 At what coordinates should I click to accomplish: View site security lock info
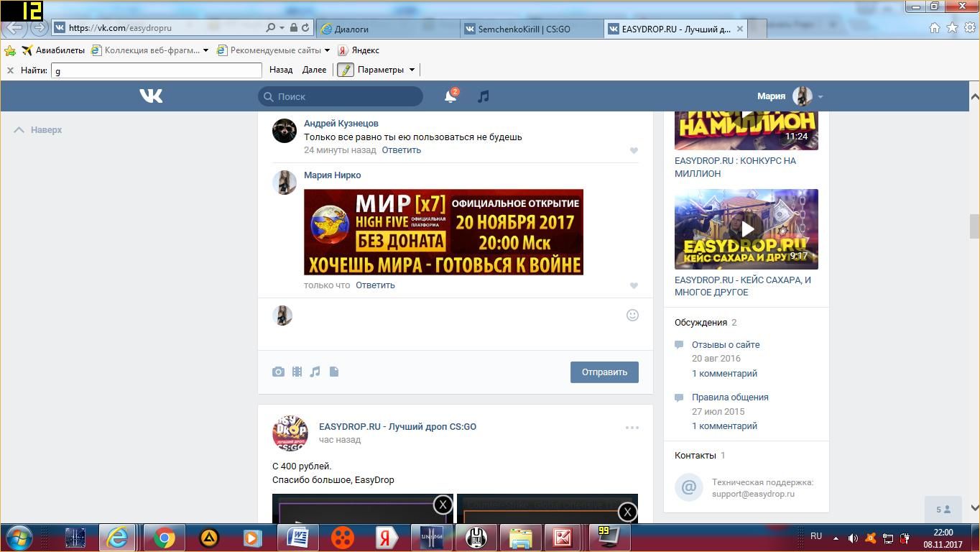pyautogui.click(x=293, y=28)
